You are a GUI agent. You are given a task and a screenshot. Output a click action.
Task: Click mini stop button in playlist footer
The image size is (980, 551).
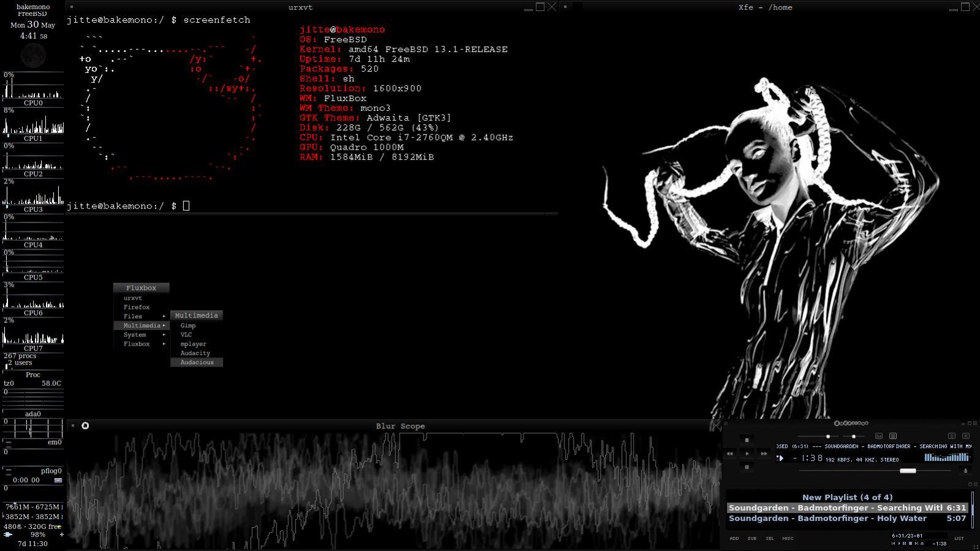coord(911,543)
